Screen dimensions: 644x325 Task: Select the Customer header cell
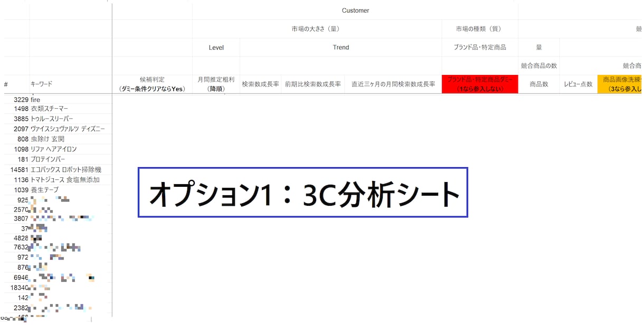coord(355,11)
